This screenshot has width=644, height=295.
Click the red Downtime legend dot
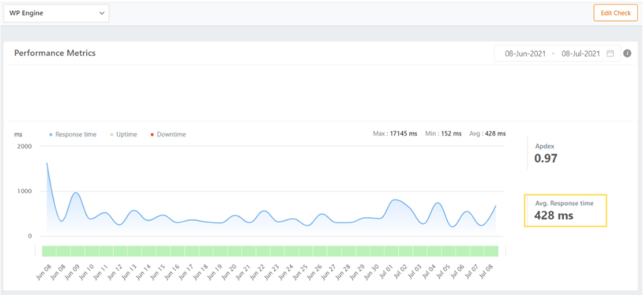152,135
